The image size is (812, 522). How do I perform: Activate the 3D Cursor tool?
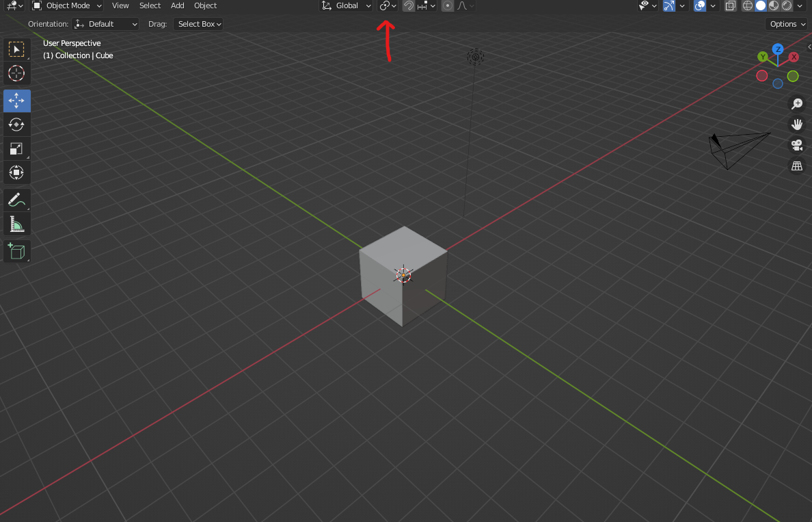coord(16,73)
